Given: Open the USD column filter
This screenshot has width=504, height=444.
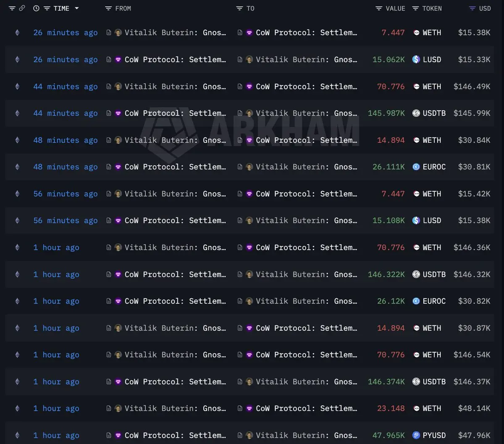Looking at the screenshot, I should coord(472,8).
